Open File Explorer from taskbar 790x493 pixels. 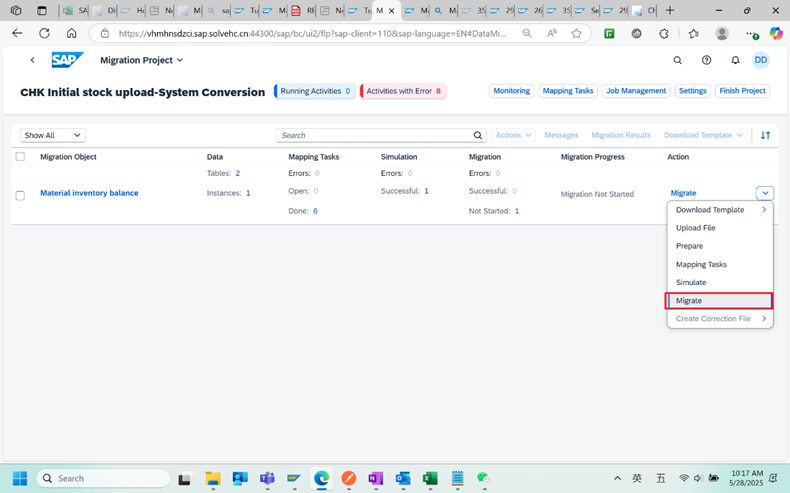click(x=213, y=478)
